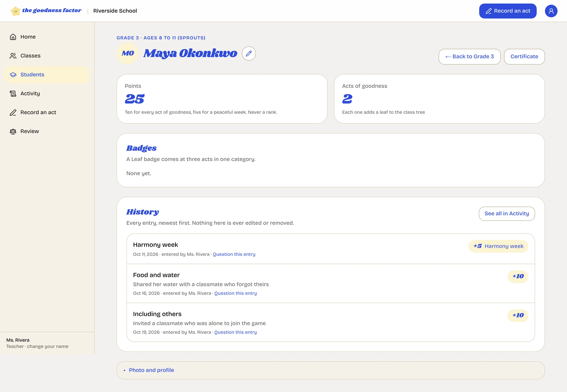
Task: Click the +10 badge on Food and water
Action: pyautogui.click(x=518, y=276)
